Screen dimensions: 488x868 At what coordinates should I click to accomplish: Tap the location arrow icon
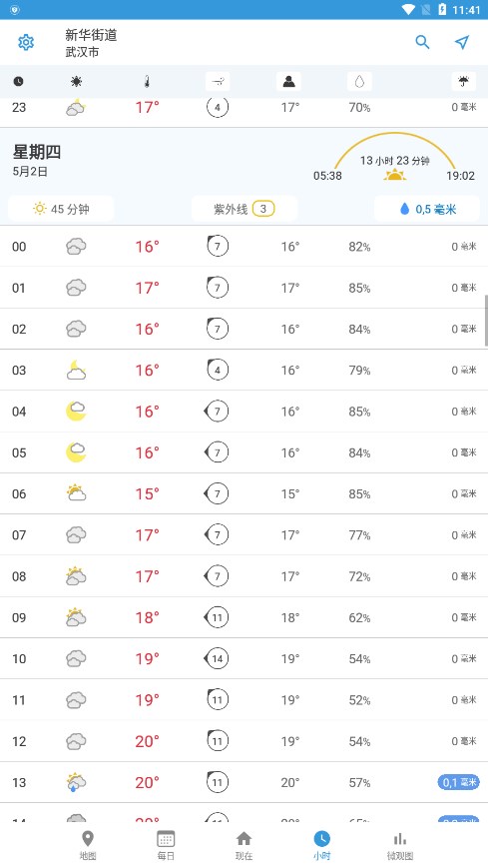pos(462,42)
